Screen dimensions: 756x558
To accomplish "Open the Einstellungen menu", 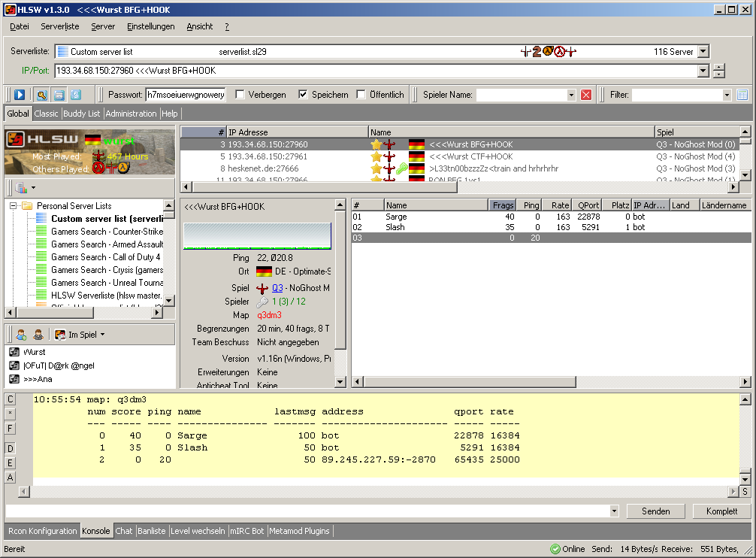I will pyautogui.click(x=150, y=26).
